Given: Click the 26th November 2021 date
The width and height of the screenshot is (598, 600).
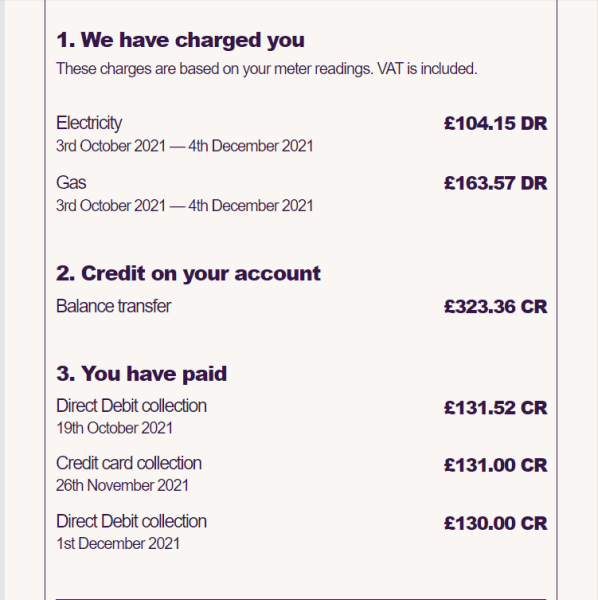Looking at the screenshot, I should pos(122,486).
